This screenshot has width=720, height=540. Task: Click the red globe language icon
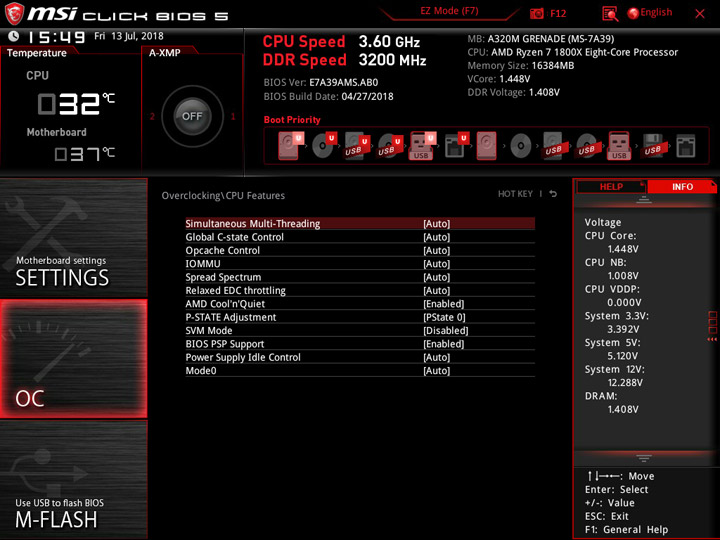coord(633,13)
